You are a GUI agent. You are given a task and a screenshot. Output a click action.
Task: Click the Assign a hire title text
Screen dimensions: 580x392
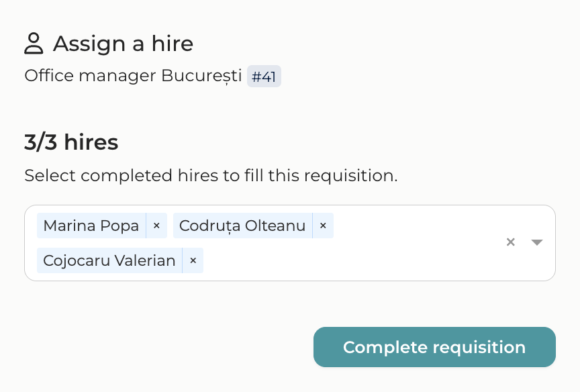[123, 44]
